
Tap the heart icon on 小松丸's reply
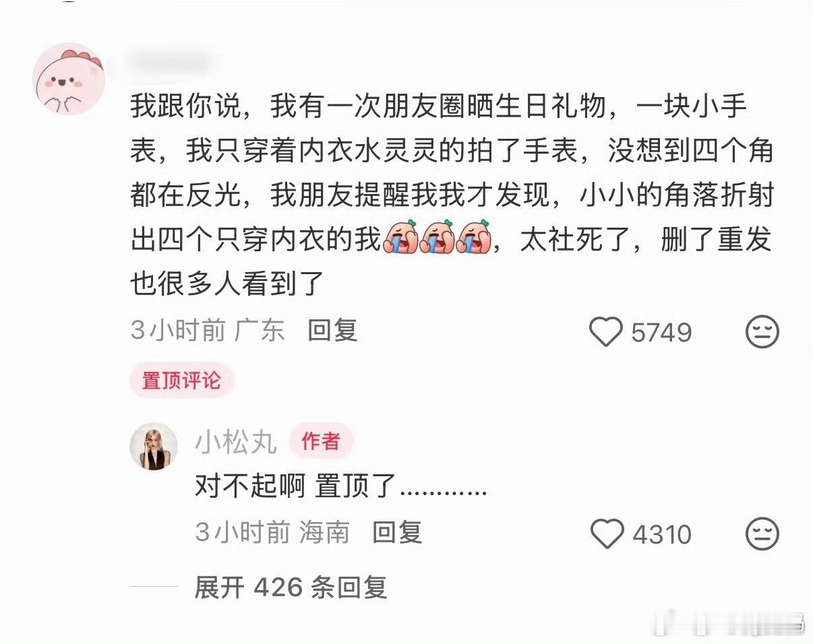coord(607,534)
